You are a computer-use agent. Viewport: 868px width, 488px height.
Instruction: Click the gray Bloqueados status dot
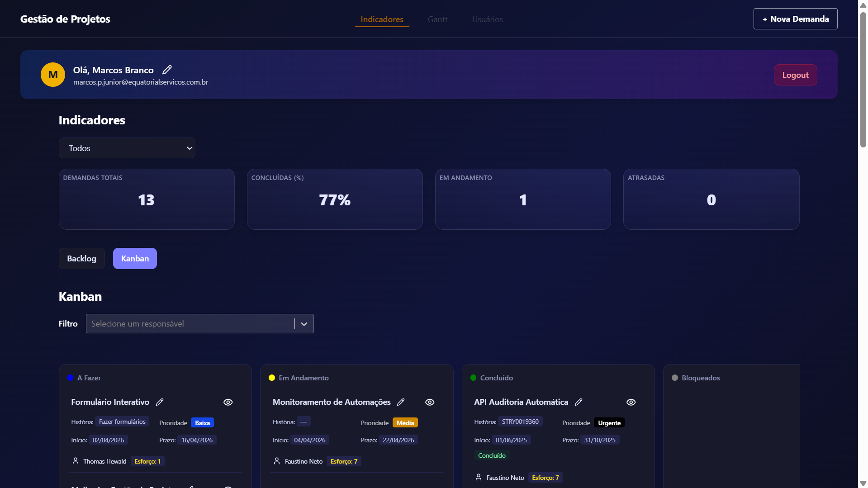pos(675,378)
